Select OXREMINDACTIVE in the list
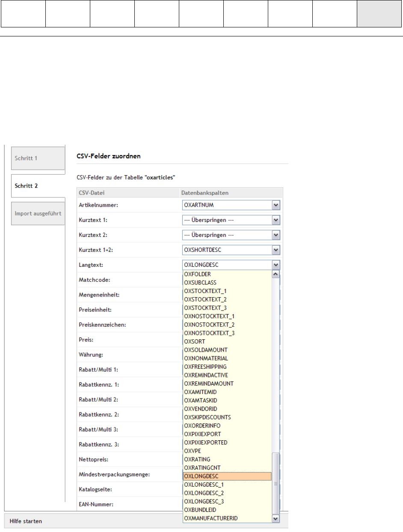Viewport: 403px width, 532px height. 227,375
